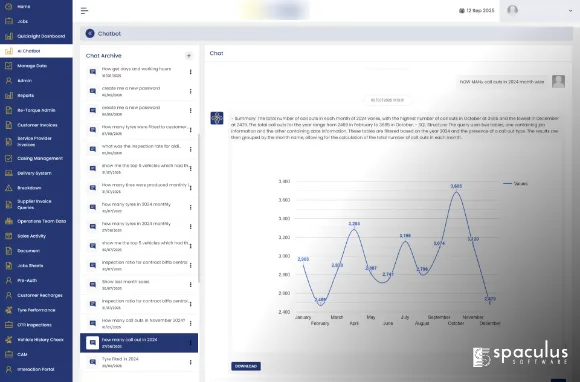Click the chatbot avatar icon beside response
The width and height of the screenshot is (580, 382).
(x=217, y=118)
